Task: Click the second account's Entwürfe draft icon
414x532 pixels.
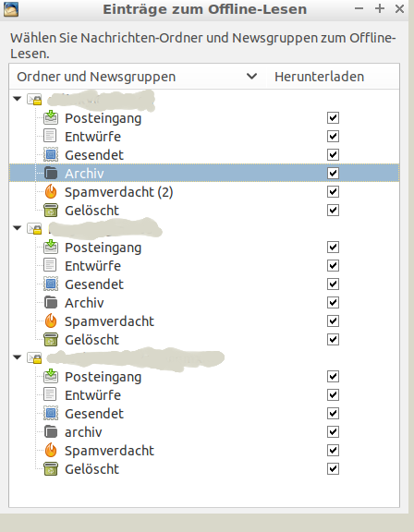Action: (x=50, y=265)
